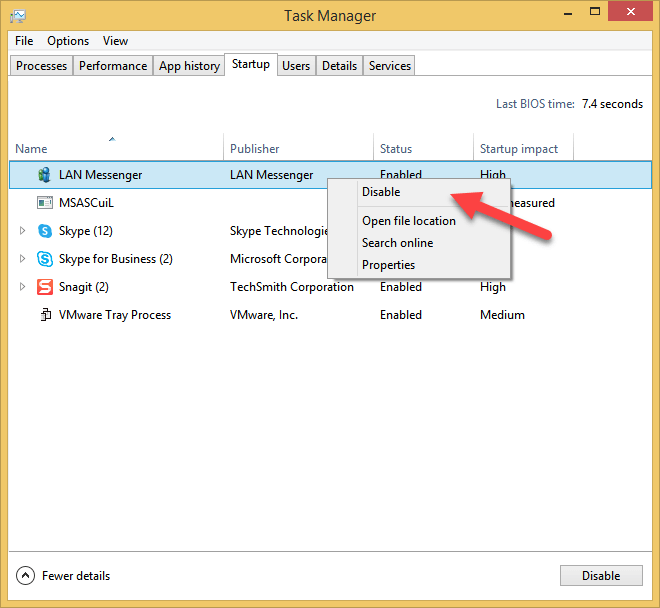Select Open file location in context menu
The height and width of the screenshot is (608, 660).
(408, 221)
